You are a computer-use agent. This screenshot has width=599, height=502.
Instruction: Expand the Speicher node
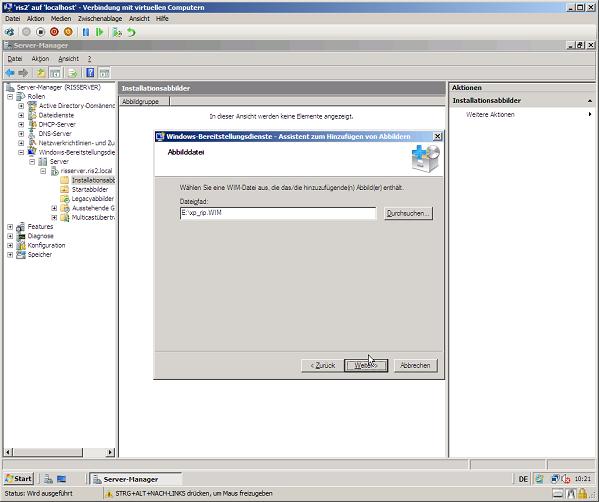click(10, 254)
